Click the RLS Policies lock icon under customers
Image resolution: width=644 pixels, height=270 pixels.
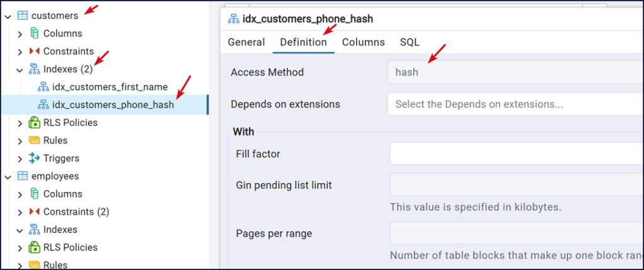35,123
